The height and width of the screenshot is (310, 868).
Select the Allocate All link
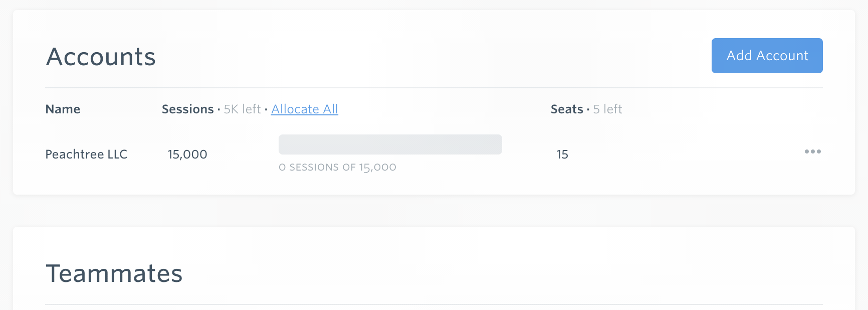[304, 109]
